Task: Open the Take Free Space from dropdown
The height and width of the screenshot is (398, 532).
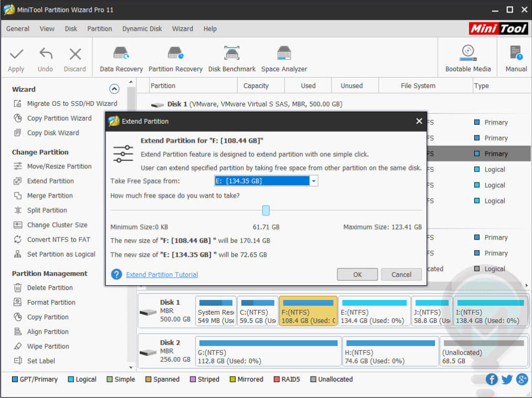Action: click(314, 181)
